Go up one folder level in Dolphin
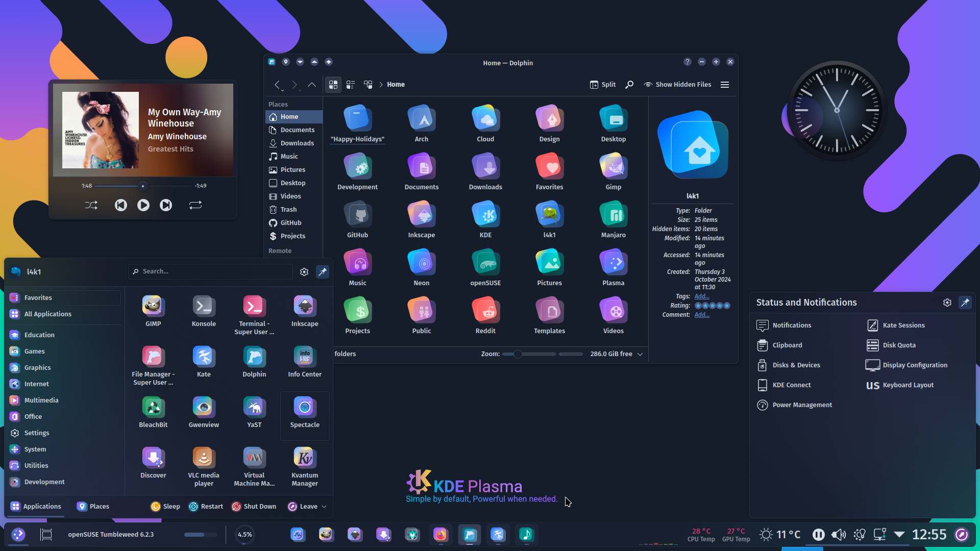980x551 pixels. click(311, 85)
